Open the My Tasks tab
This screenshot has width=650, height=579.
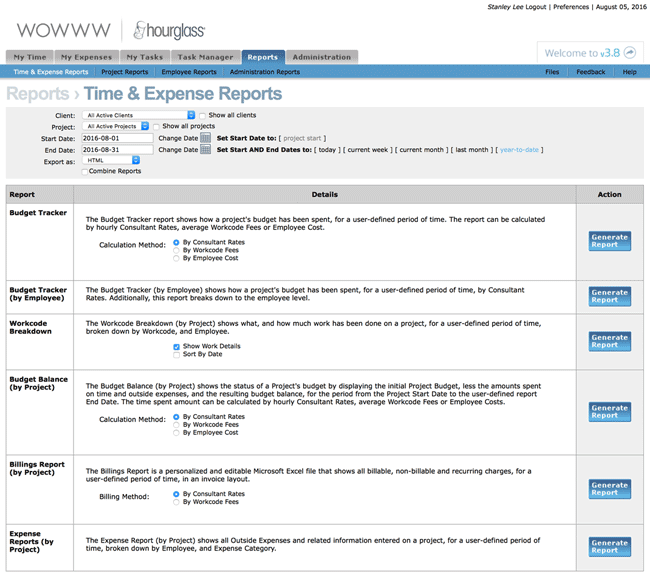coord(145,57)
